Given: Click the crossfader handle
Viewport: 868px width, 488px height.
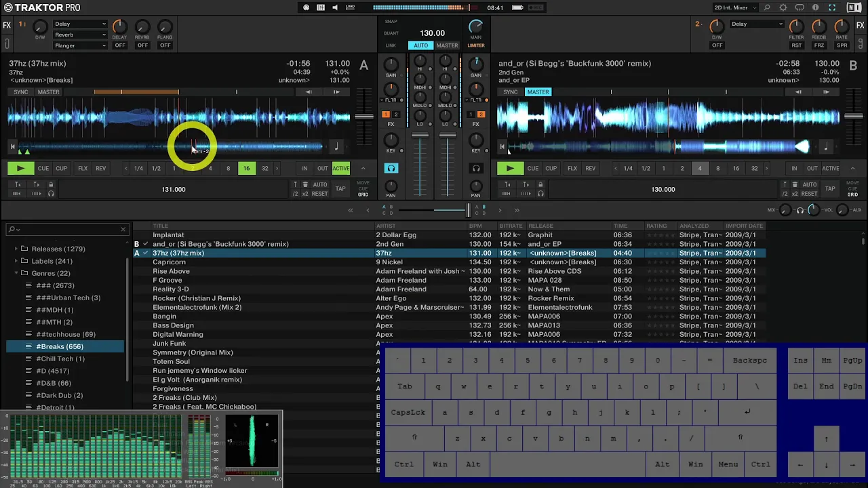Looking at the screenshot, I should 468,210.
